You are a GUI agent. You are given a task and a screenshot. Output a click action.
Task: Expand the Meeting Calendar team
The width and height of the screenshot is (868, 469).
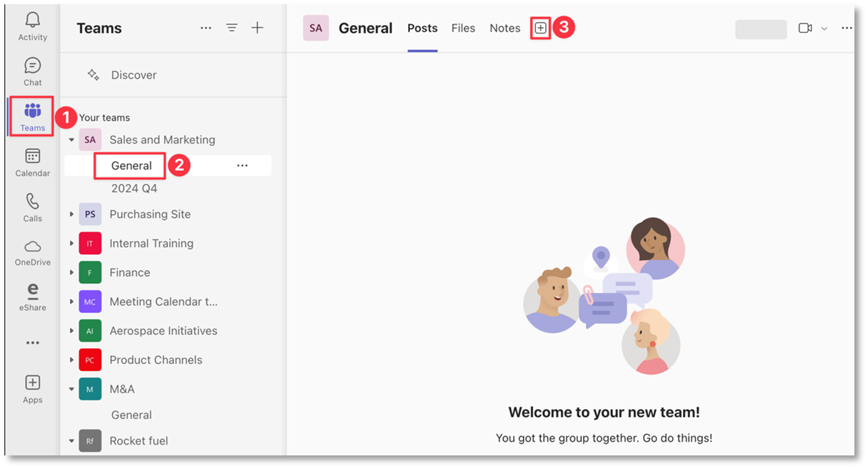(x=71, y=302)
